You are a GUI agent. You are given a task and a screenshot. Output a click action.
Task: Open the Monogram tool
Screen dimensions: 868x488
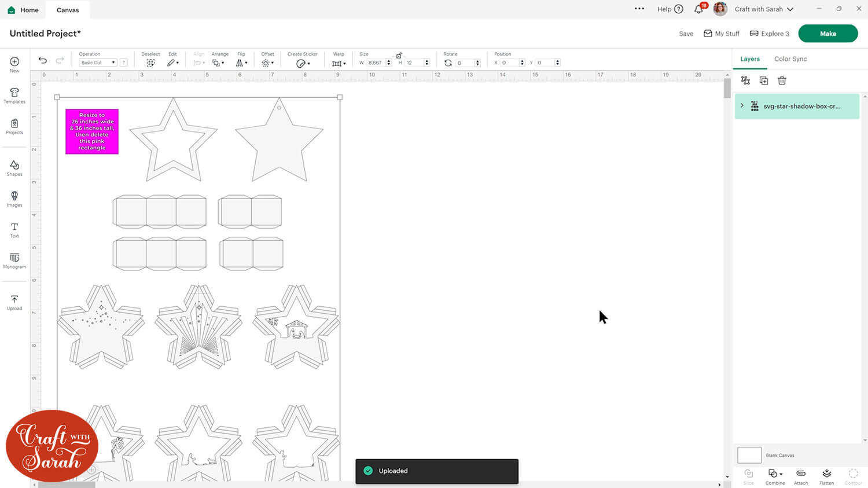pyautogui.click(x=14, y=260)
